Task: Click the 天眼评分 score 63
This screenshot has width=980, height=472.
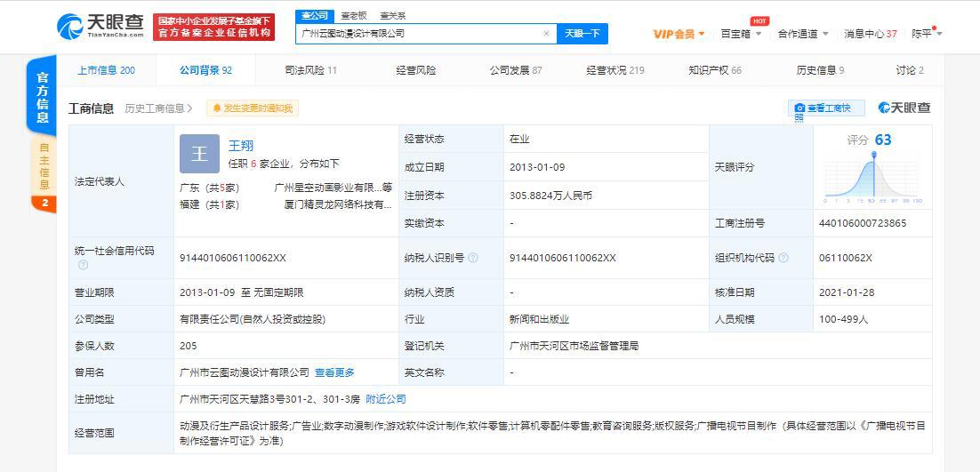Action: click(883, 140)
